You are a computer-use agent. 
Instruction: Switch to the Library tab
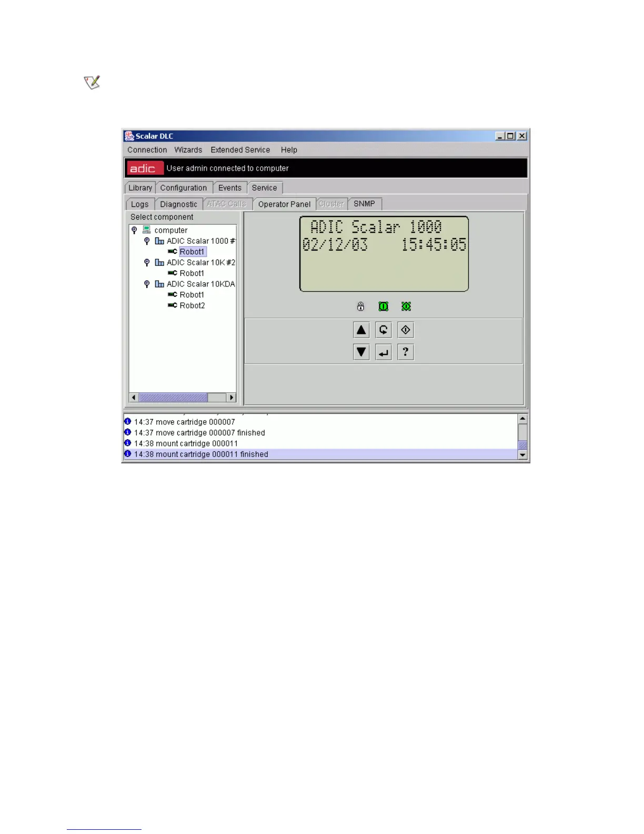(x=140, y=188)
